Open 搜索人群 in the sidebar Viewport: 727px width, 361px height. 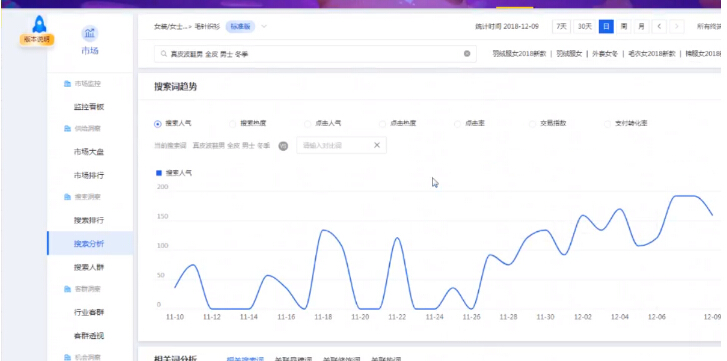pos(89,267)
